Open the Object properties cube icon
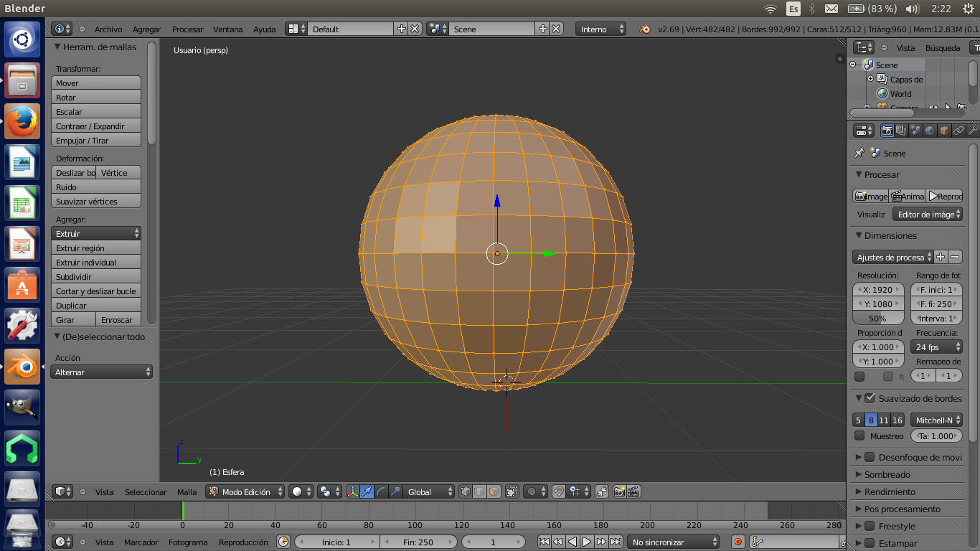The height and width of the screenshot is (551, 980). (944, 131)
